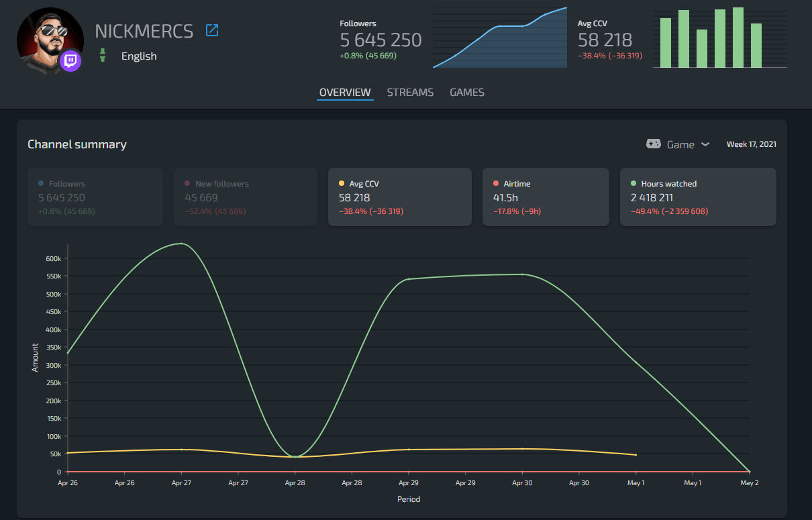The image size is (812, 520).
Task: Select the Hours watched peak point on Apr 27
Action: (x=181, y=244)
